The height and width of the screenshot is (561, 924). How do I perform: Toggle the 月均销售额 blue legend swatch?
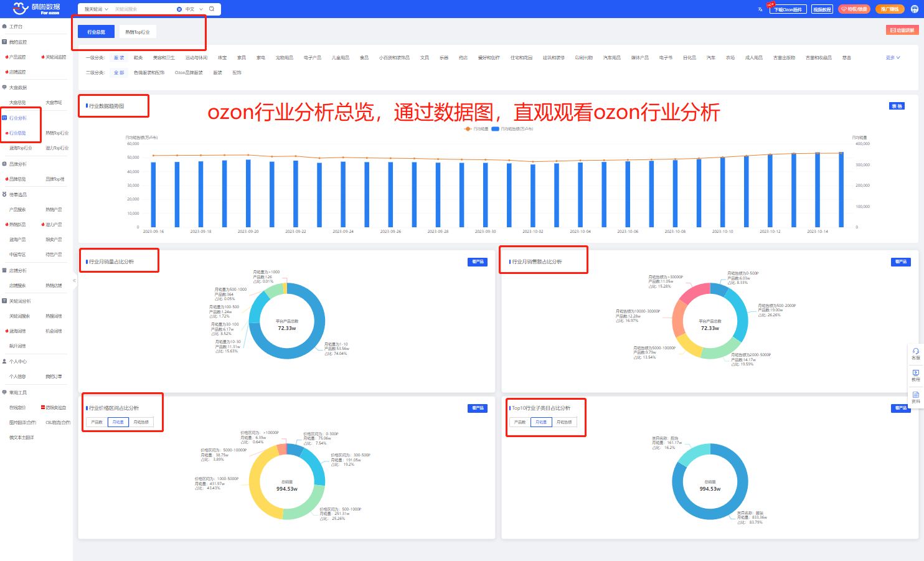(496, 129)
